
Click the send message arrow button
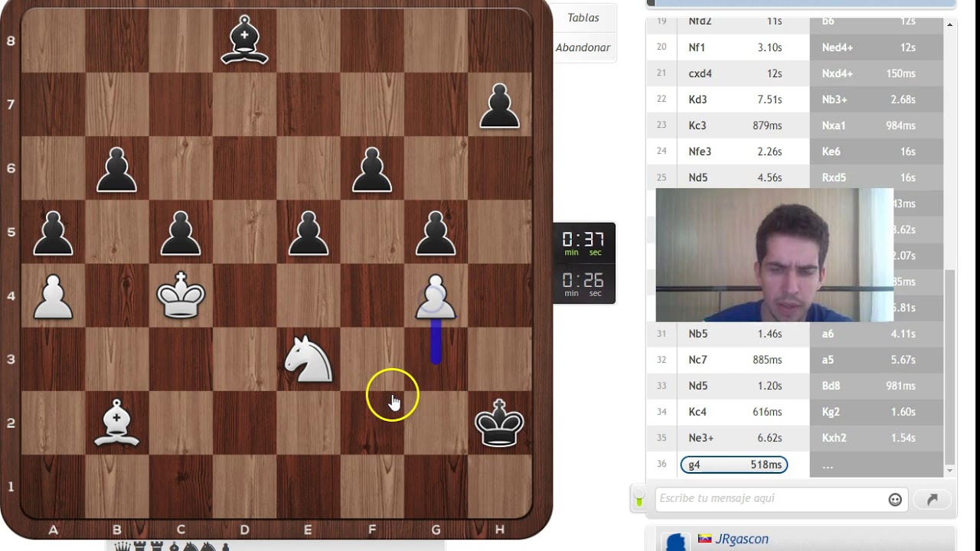(x=932, y=500)
